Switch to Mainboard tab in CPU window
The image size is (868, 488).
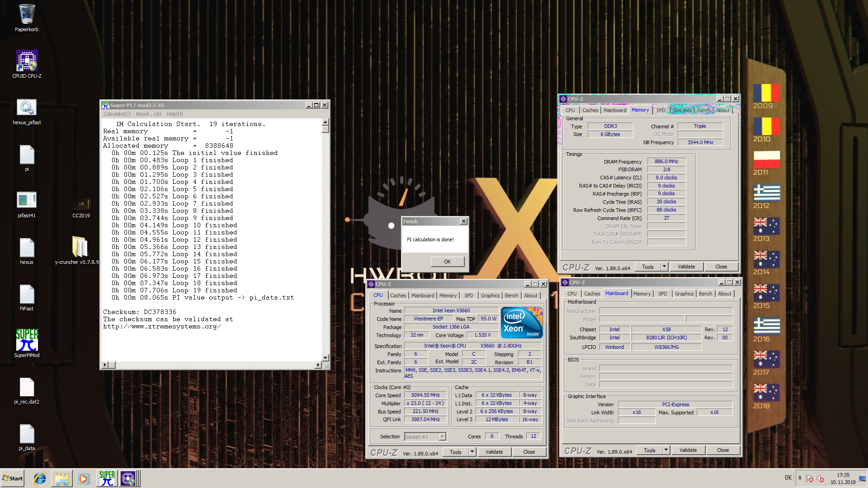pyautogui.click(x=423, y=296)
